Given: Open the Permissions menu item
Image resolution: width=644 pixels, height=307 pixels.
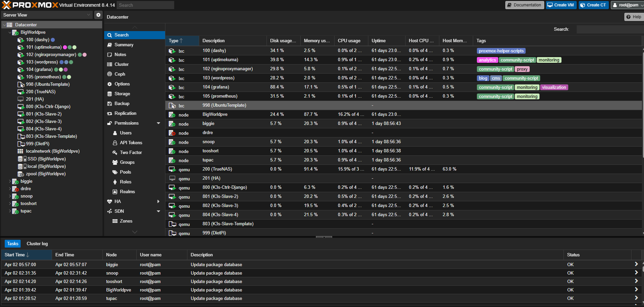Looking at the screenshot, I should 134,123.
